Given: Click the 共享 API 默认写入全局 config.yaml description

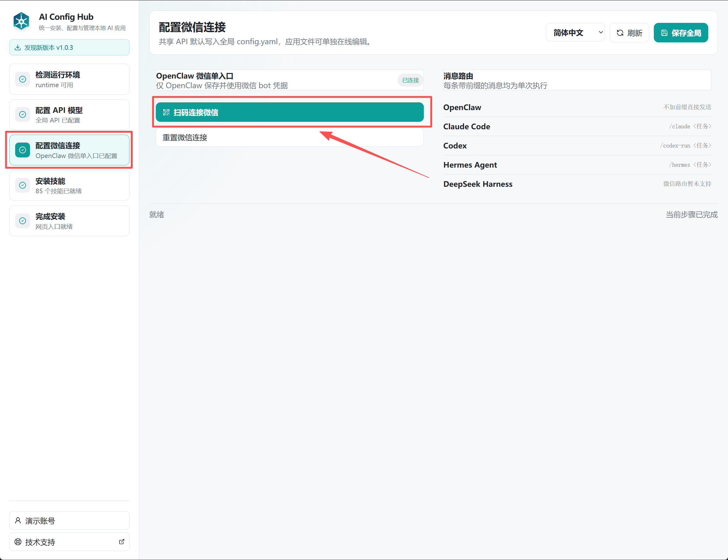Looking at the screenshot, I should tap(266, 42).
